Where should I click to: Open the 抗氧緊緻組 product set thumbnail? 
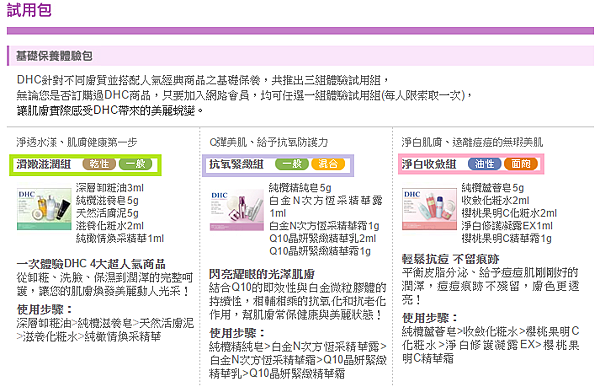pos(237,210)
